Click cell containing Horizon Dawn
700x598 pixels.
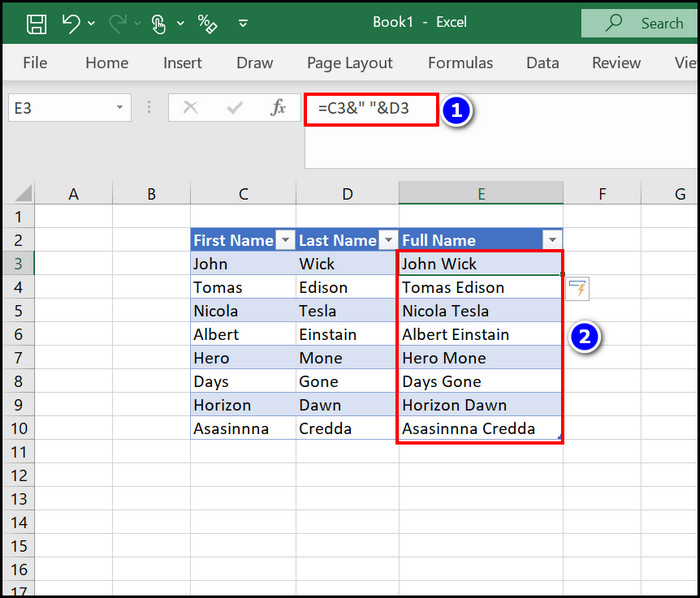tap(480, 405)
